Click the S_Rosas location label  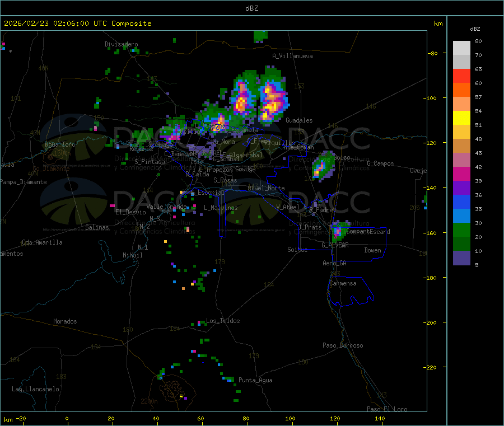click(225, 180)
